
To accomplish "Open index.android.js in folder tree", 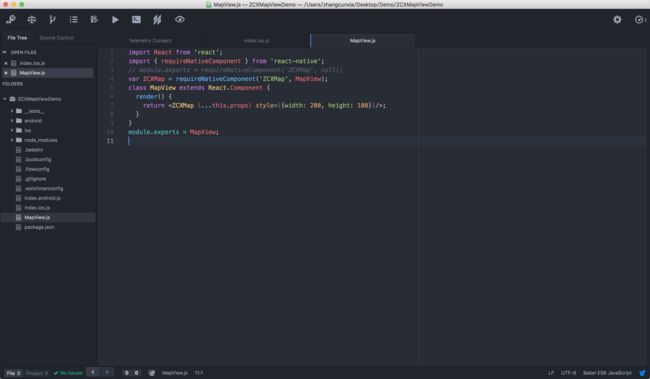I will (42, 198).
